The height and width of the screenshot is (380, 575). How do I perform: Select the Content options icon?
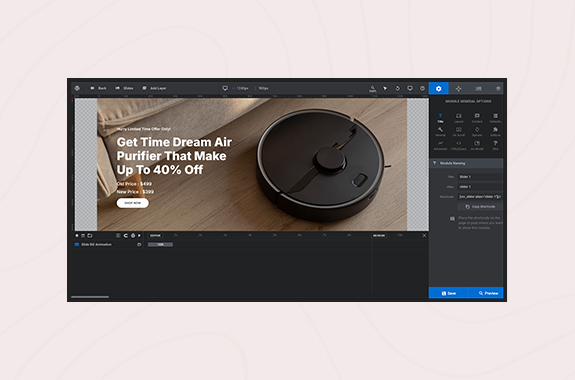click(477, 118)
